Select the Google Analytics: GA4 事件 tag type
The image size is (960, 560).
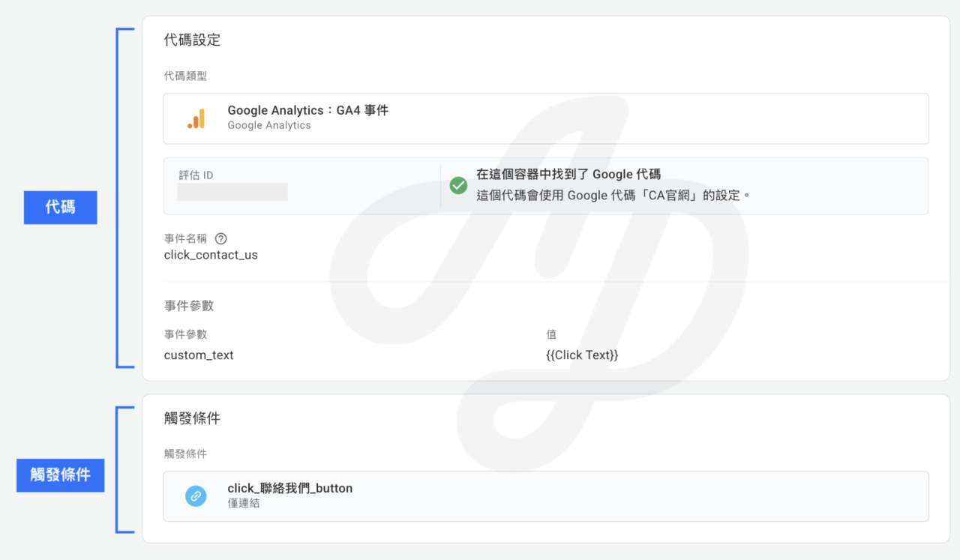[x=545, y=118]
